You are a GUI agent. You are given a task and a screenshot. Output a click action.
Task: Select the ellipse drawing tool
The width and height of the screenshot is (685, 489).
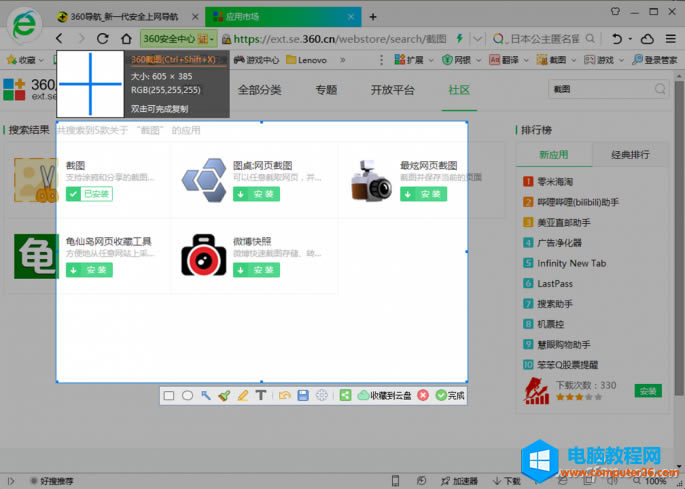pyautogui.click(x=187, y=396)
